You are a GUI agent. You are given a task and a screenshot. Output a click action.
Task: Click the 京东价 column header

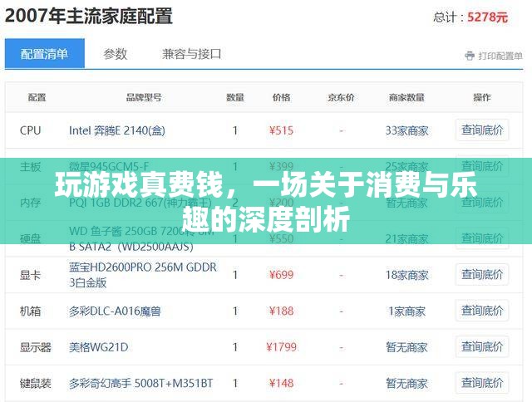tap(341, 98)
